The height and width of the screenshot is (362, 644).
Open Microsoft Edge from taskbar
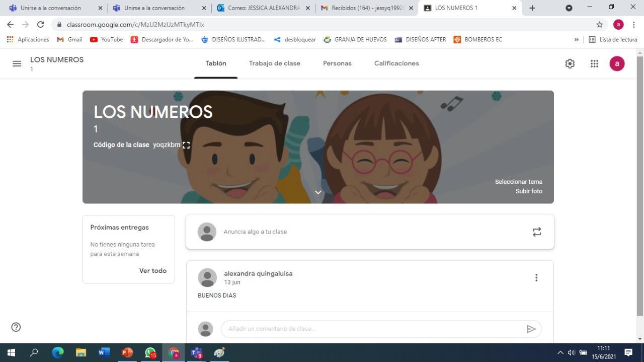tap(58, 352)
